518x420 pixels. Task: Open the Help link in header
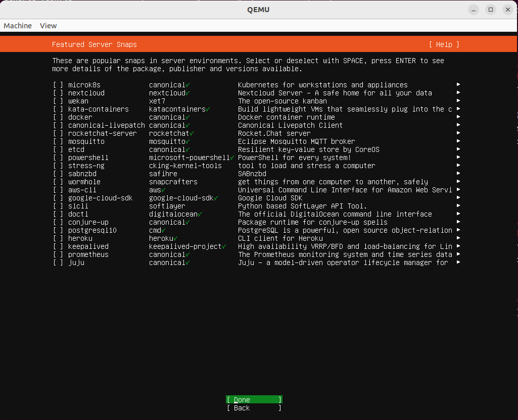pyautogui.click(x=444, y=44)
